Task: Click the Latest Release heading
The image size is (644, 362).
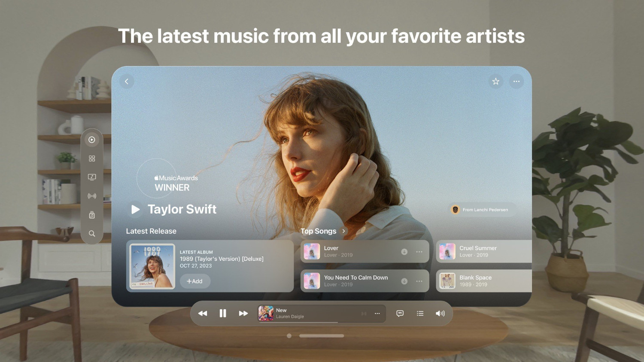Action: pyautogui.click(x=151, y=231)
